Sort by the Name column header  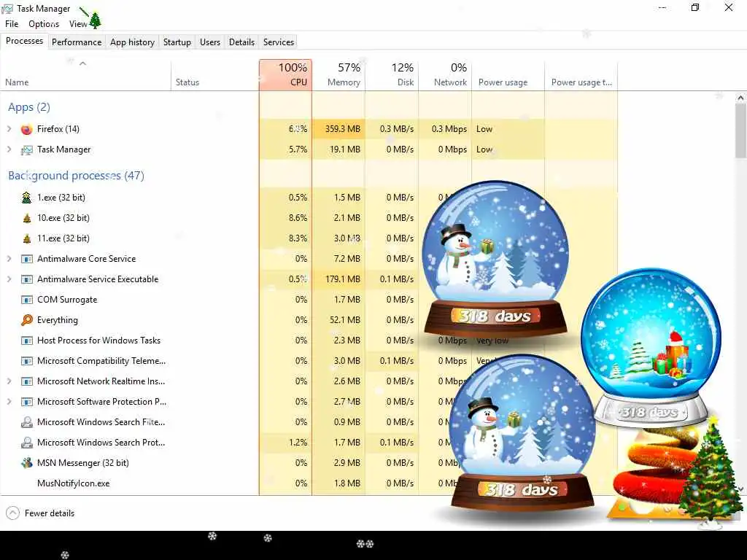(x=86, y=75)
